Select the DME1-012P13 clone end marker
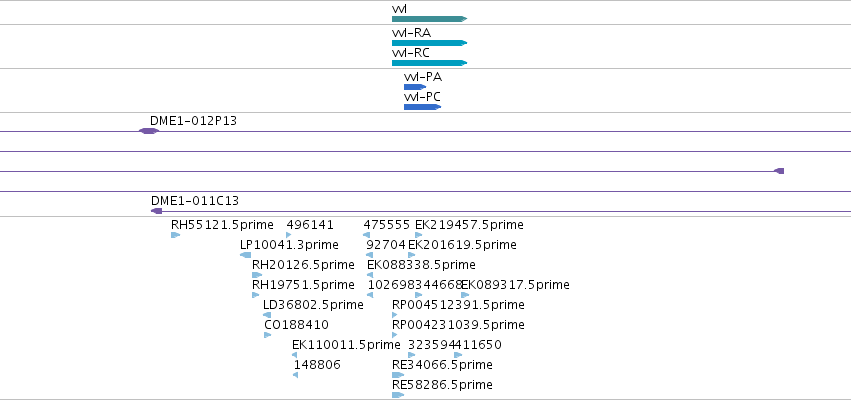This screenshot has width=851, height=400. point(148,131)
